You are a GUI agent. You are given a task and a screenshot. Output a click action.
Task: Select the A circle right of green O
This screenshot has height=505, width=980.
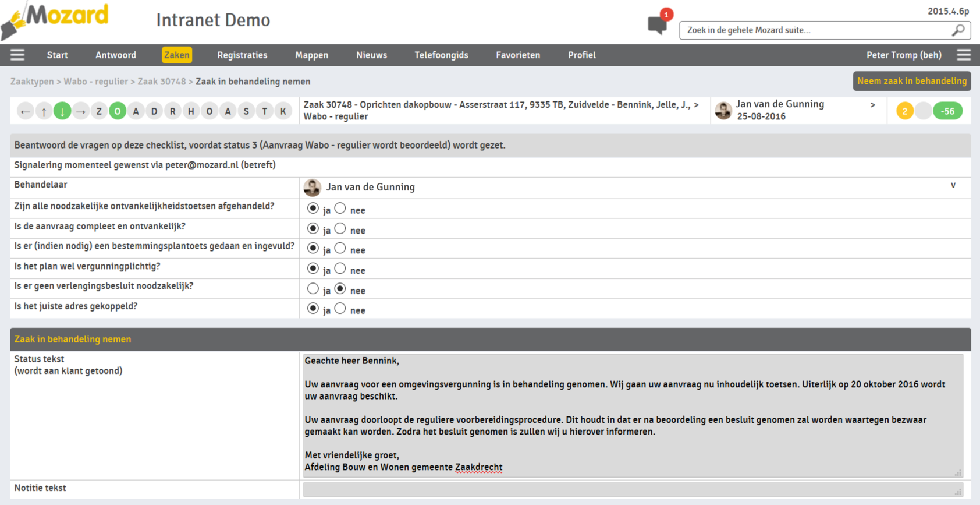pos(136,111)
